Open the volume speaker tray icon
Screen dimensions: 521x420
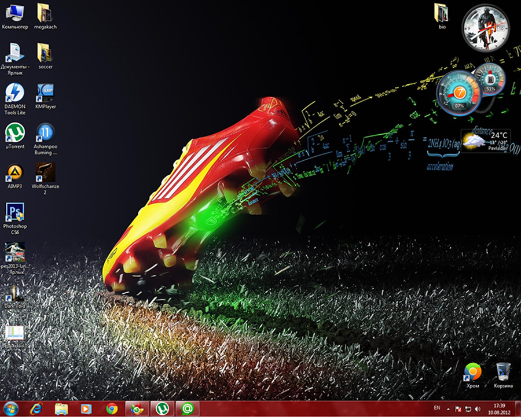pos(478,410)
